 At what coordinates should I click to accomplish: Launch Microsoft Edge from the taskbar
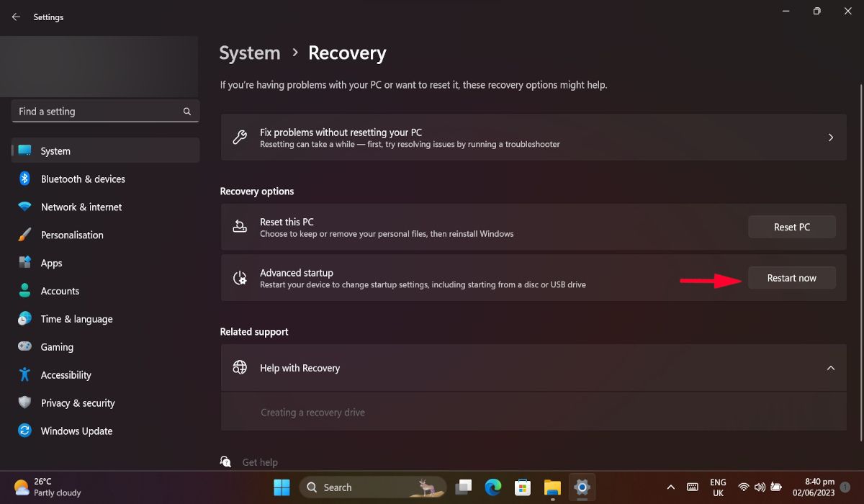point(493,487)
